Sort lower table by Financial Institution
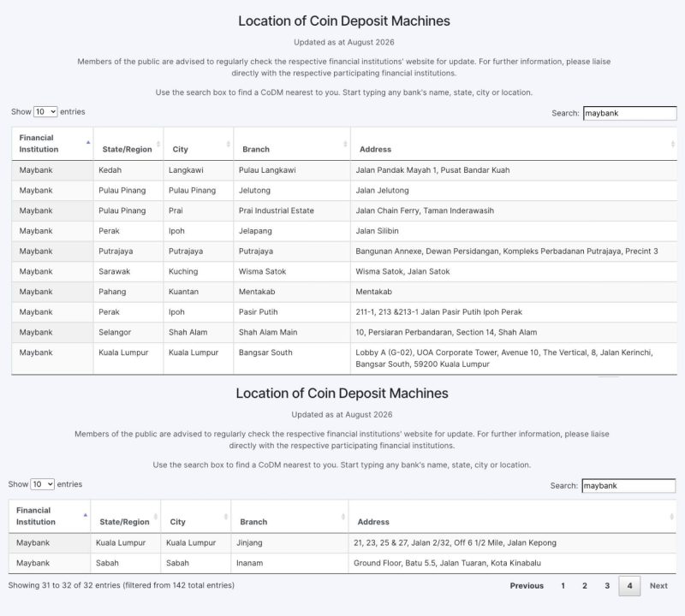 click(50, 516)
